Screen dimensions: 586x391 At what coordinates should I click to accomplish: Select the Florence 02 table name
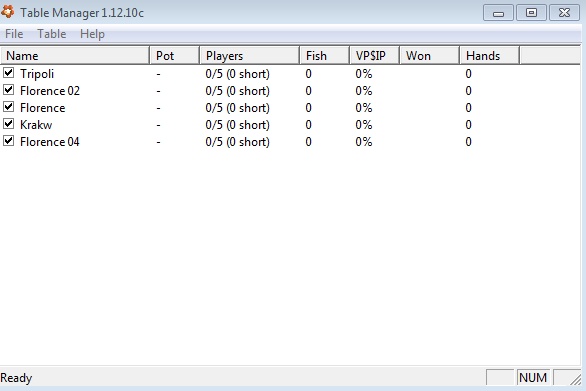tap(50, 91)
